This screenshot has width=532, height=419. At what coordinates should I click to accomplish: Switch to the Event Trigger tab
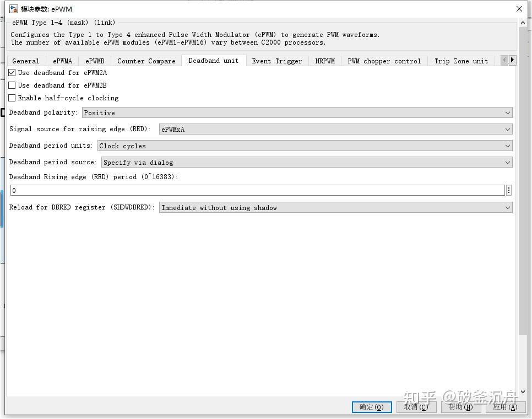(x=277, y=61)
